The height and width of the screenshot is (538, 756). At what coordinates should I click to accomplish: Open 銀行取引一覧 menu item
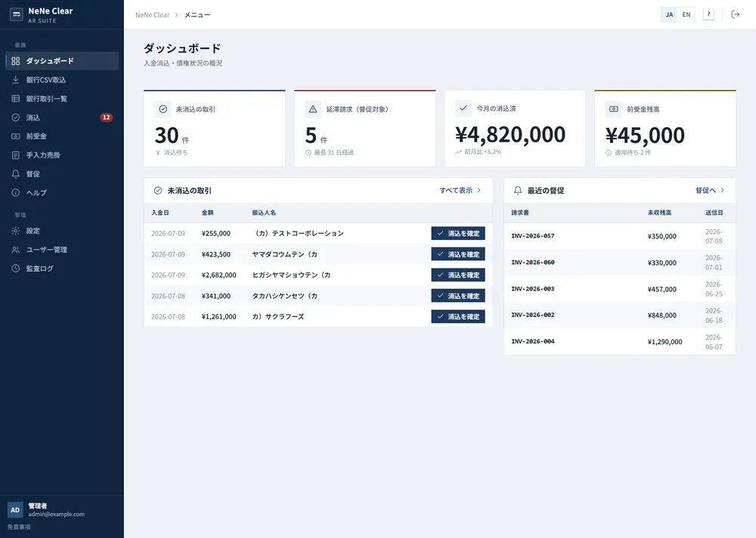62,98
